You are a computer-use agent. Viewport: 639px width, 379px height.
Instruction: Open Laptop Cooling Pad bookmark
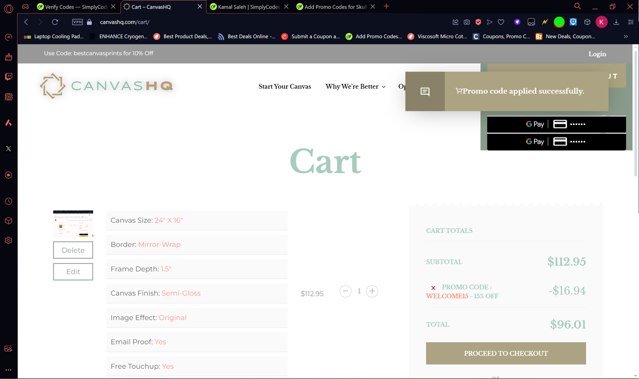click(54, 36)
